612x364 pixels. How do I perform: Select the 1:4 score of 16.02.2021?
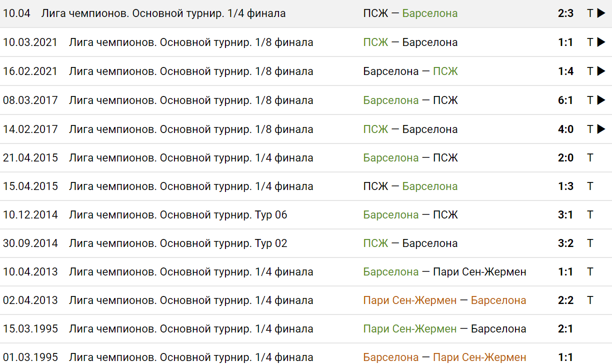coord(565,71)
